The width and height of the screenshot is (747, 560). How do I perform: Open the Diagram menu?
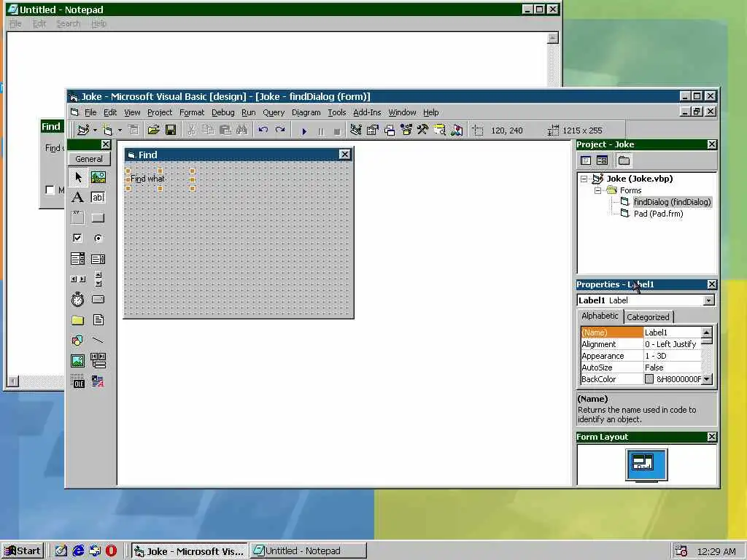click(306, 112)
